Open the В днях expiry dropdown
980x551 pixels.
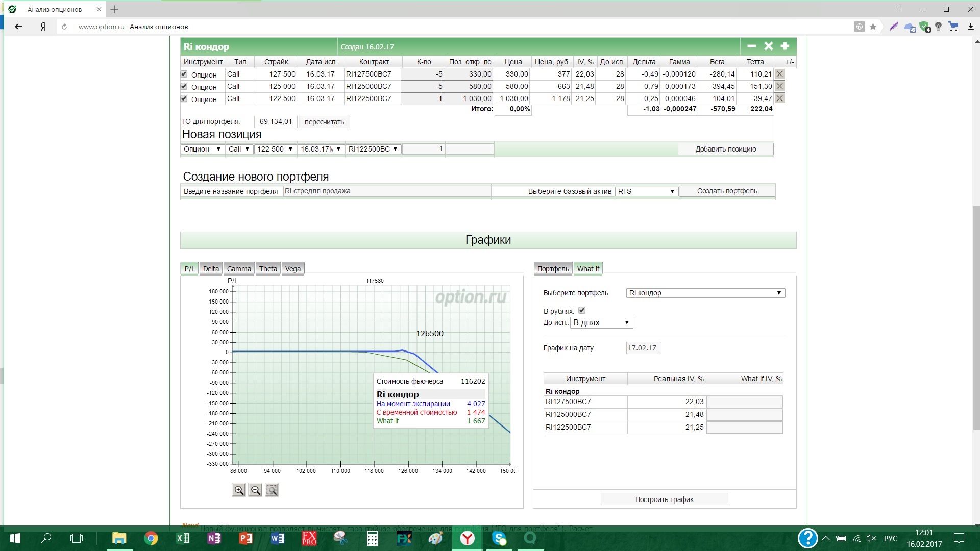click(x=601, y=322)
